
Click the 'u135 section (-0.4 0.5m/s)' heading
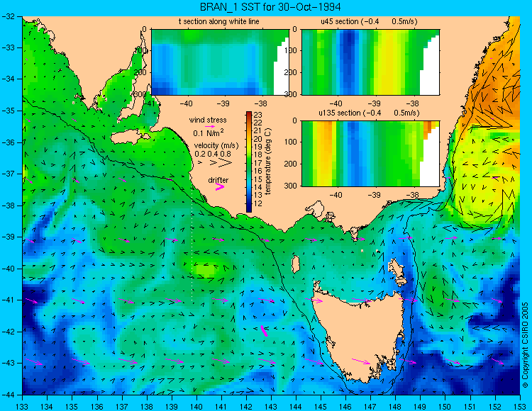tap(369, 113)
